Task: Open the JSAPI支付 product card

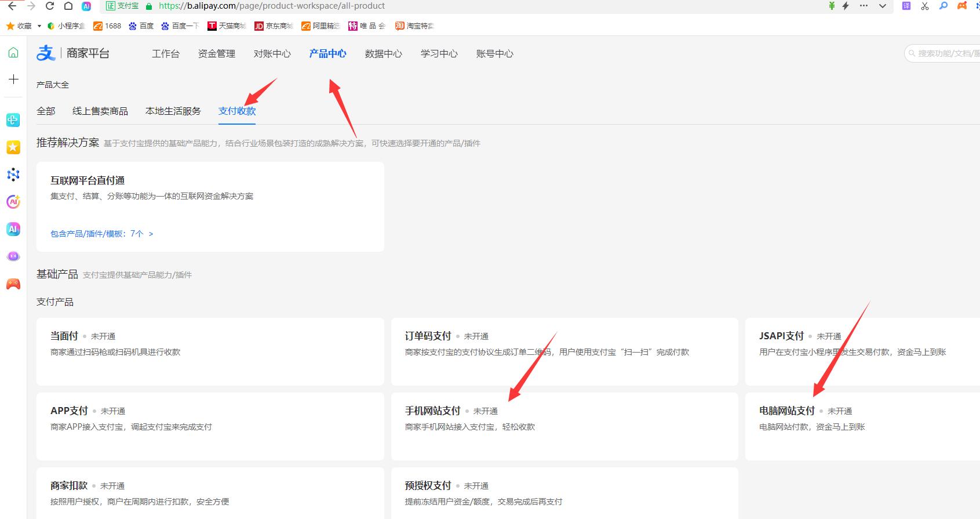Action: pos(862,351)
